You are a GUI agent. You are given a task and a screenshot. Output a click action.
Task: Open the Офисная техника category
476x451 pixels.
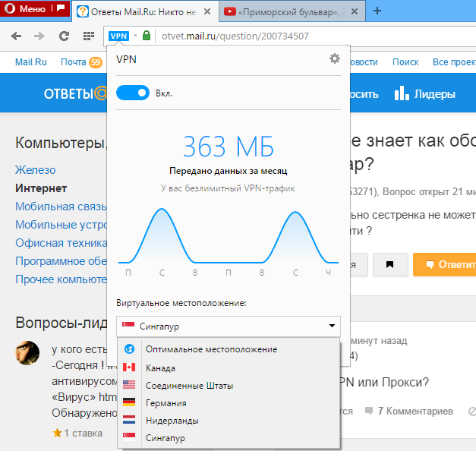tap(61, 243)
